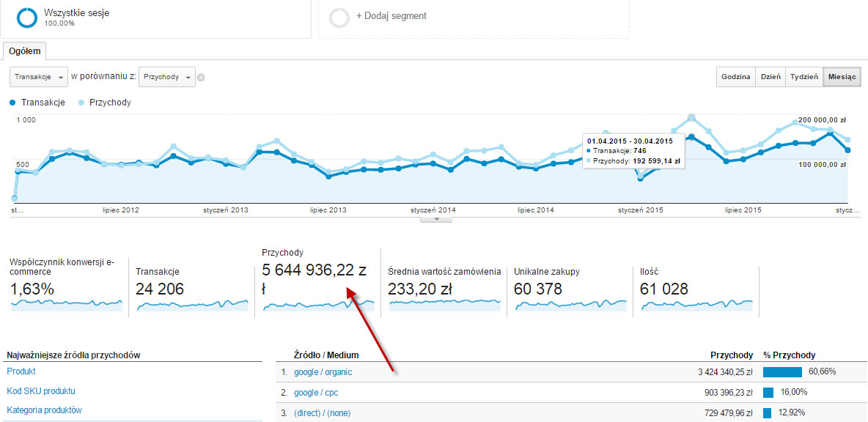Click the Wszystkie sesje segment circle icon
Screen dimensions: 868x422
pyautogui.click(x=27, y=18)
